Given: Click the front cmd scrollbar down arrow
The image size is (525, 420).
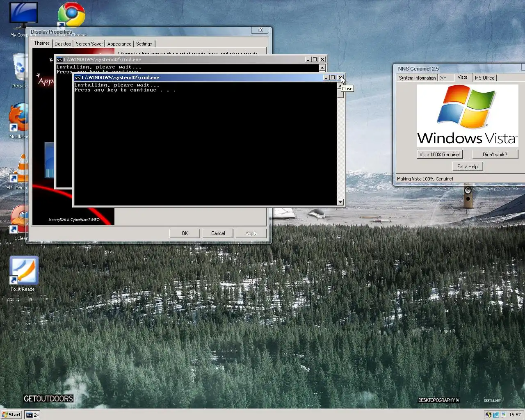Looking at the screenshot, I should pos(340,202).
